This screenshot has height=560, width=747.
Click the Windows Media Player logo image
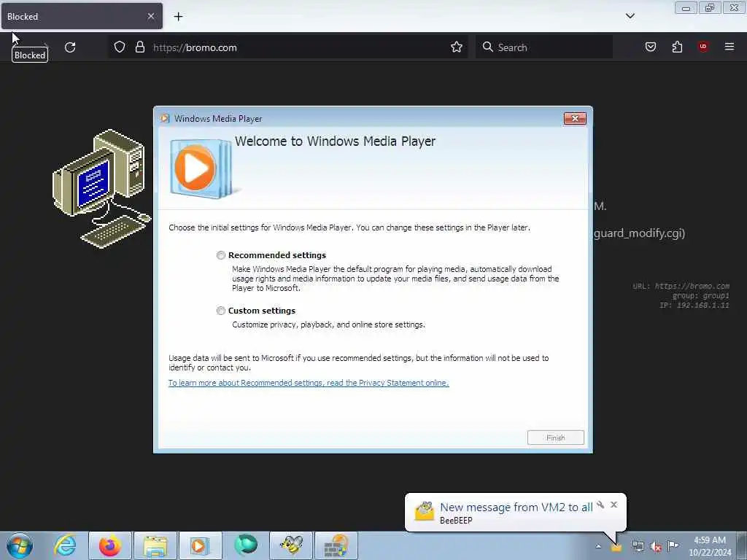click(204, 168)
